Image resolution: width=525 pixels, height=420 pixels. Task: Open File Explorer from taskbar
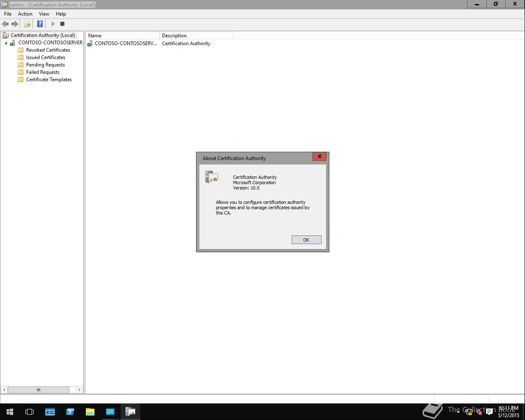[x=90, y=412]
